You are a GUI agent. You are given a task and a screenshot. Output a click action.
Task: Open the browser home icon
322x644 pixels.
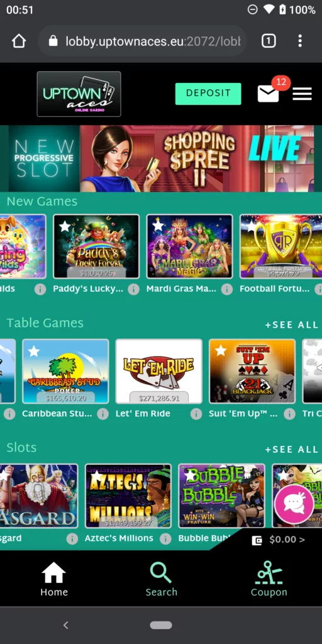[x=19, y=41]
